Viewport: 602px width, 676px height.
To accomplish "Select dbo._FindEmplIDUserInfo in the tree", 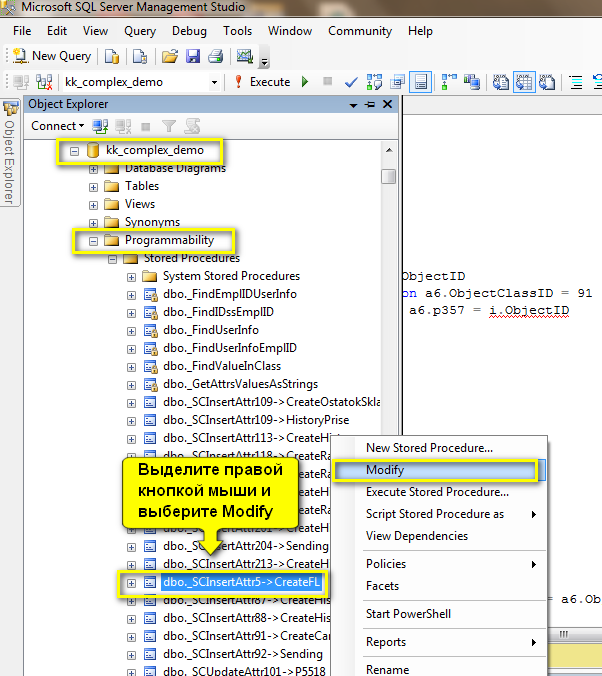I will point(230,294).
